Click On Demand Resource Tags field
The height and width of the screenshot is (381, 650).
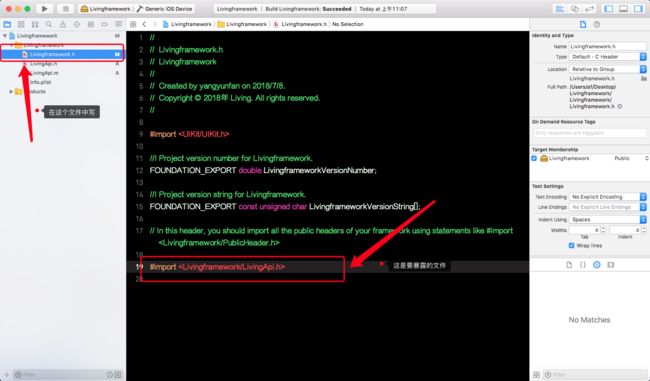[589, 133]
